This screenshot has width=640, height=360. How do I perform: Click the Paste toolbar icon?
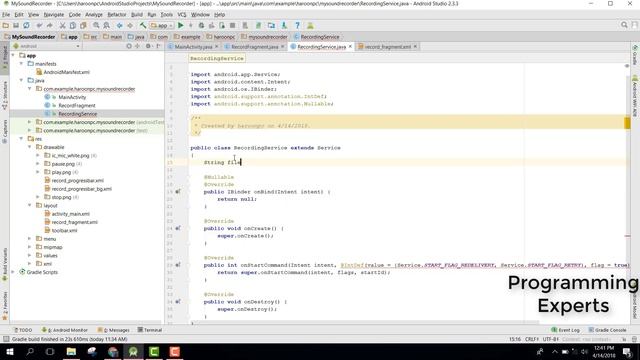[83, 25]
